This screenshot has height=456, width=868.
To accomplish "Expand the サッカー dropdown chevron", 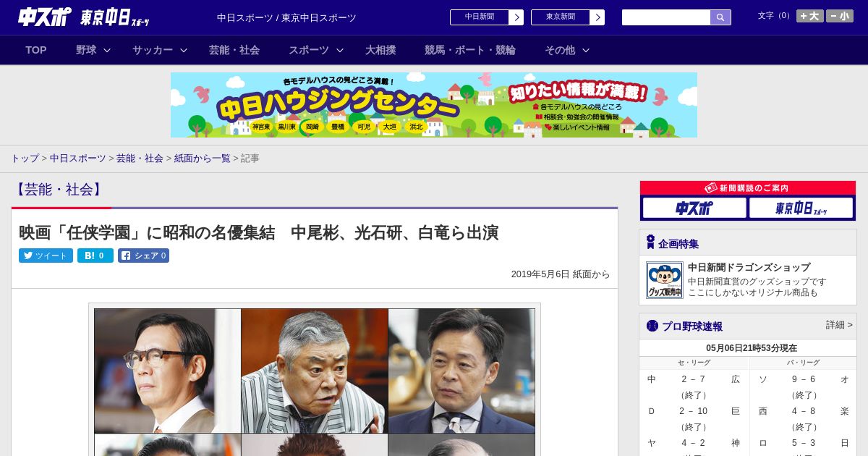I will (x=184, y=50).
